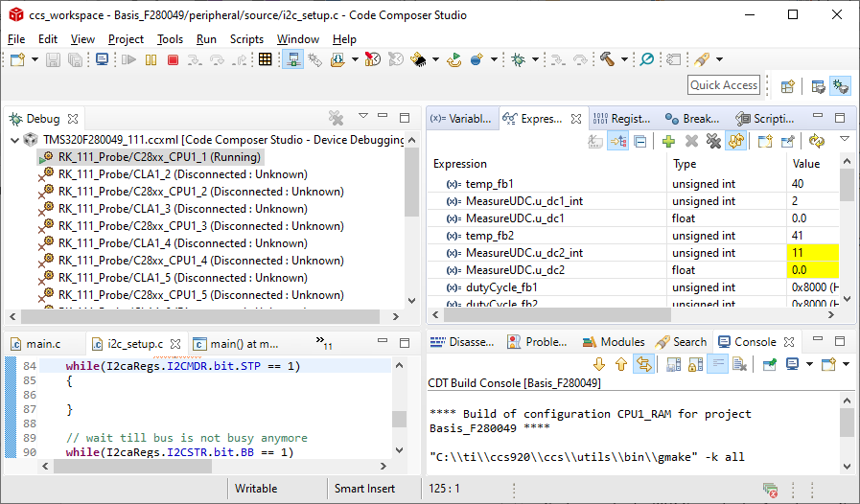The image size is (860, 504).
Task: Open the Scripts menu
Action: tap(246, 39)
